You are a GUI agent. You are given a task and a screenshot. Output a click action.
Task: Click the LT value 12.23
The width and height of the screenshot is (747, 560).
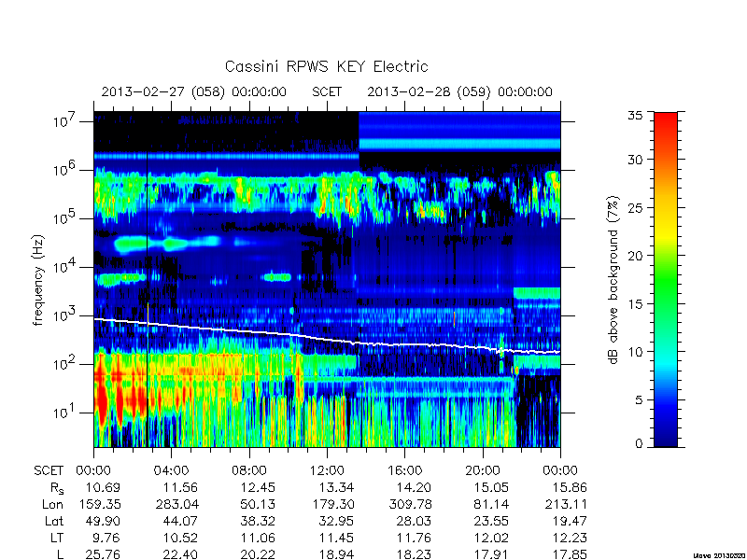(570, 539)
